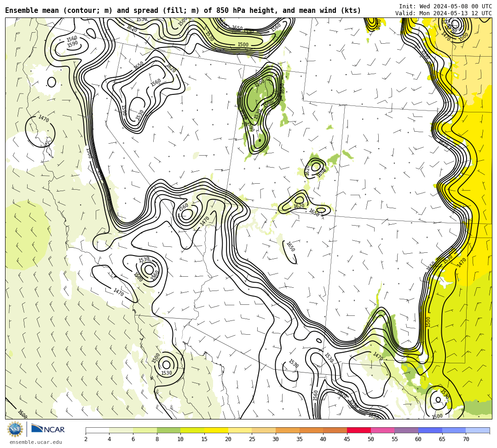Click the NCAR logo
This screenshot has width=497, height=448.
pos(48,429)
